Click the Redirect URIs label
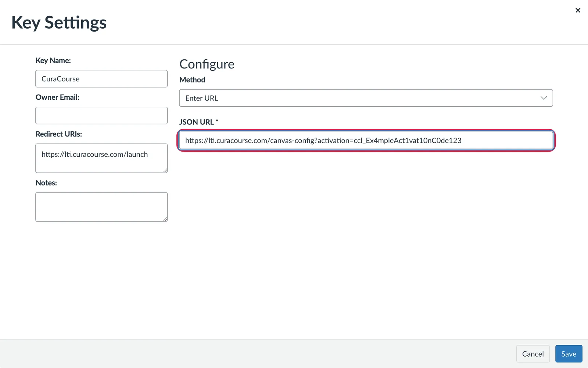Screen dimensions: 588x368 point(59,134)
